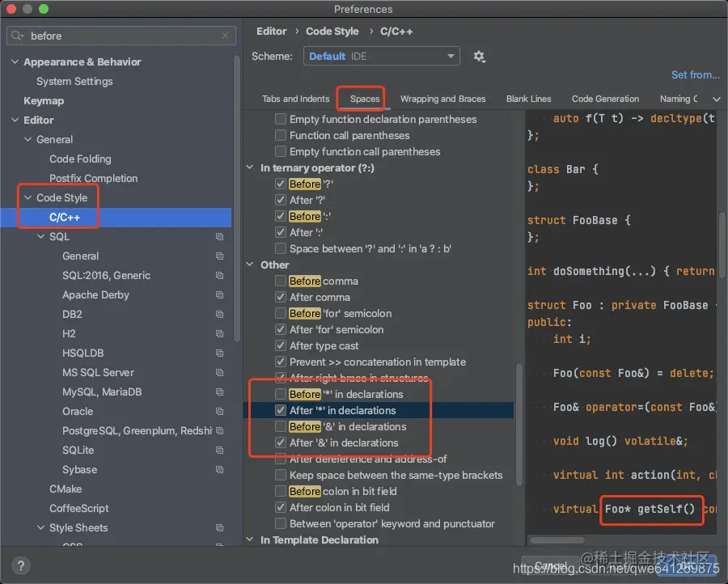Switch to Tabs and Indents tab
728x584 pixels.
296,99
